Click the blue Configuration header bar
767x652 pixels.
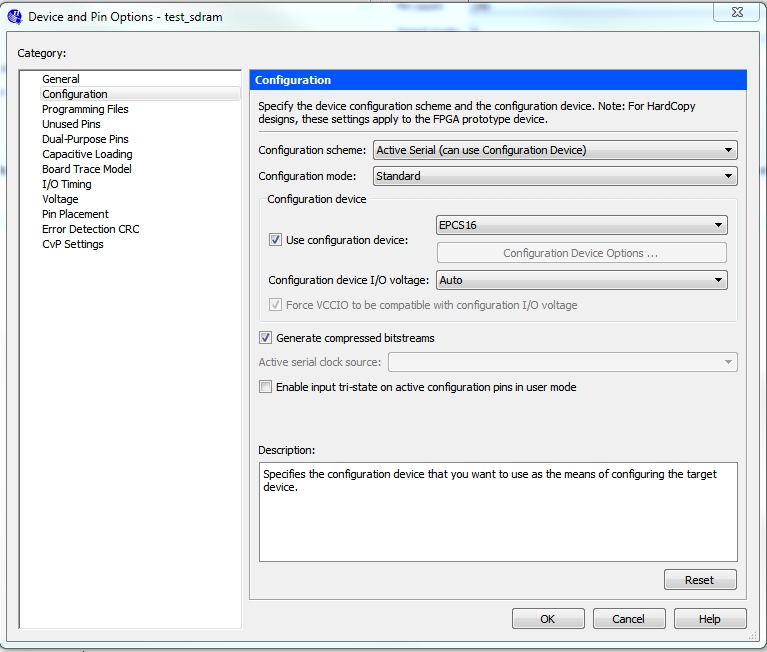498,80
